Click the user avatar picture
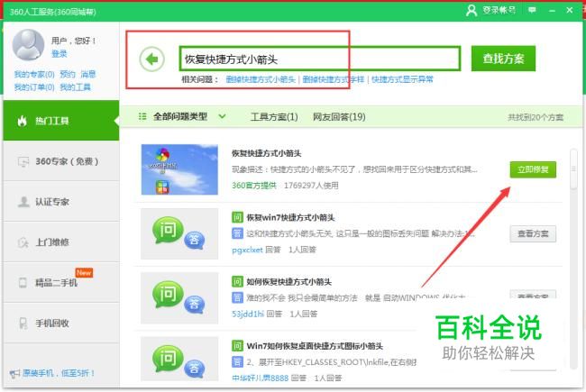This screenshot has width=586, height=392. click(x=29, y=45)
